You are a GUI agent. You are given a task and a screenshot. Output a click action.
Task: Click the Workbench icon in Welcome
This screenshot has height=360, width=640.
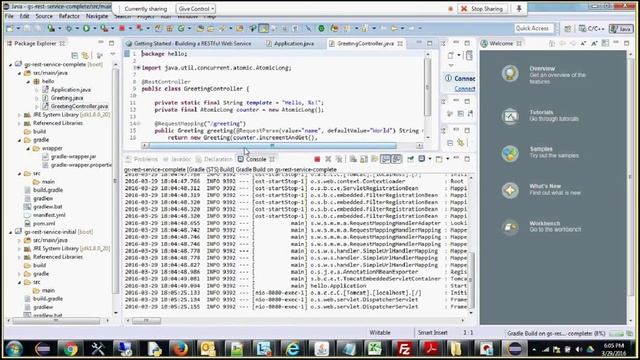tap(510, 227)
